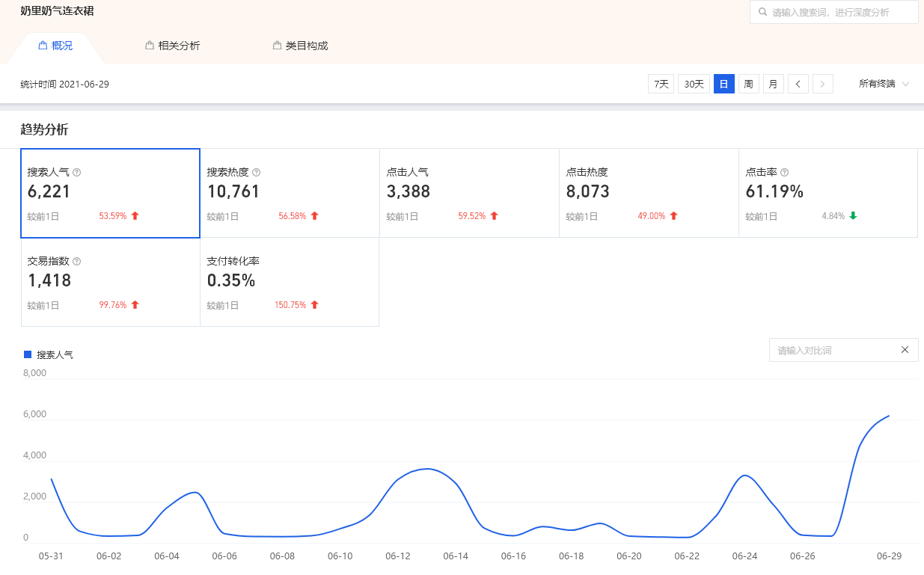
Task: Click the 61.19% click rate value
Action: pyautogui.click(x=774, y=191)
